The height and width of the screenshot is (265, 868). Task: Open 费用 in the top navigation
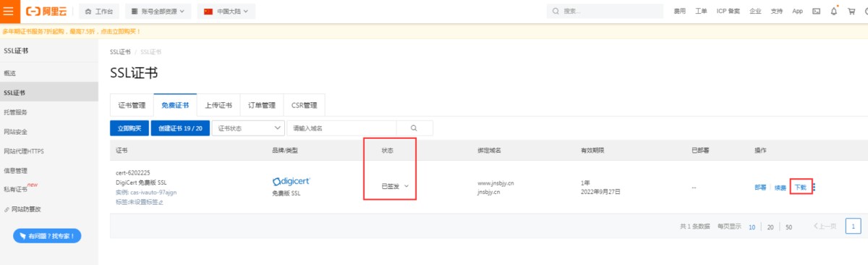[680, 12]
